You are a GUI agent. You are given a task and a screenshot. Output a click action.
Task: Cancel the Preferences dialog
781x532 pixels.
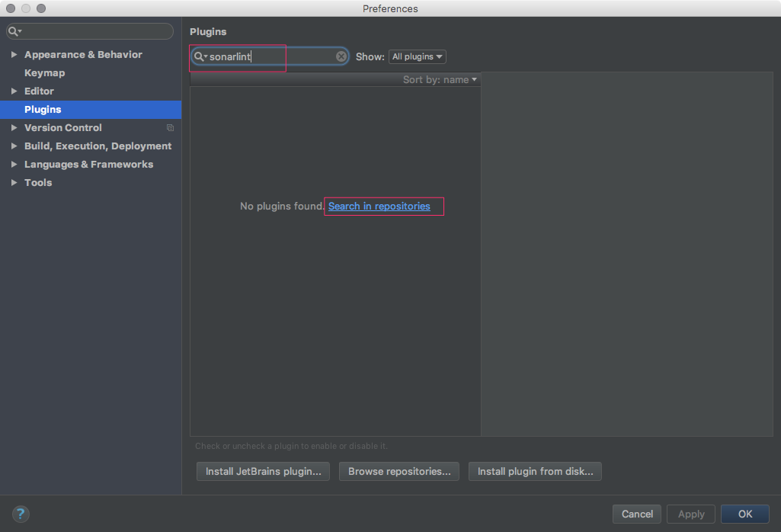pos(636,514)
